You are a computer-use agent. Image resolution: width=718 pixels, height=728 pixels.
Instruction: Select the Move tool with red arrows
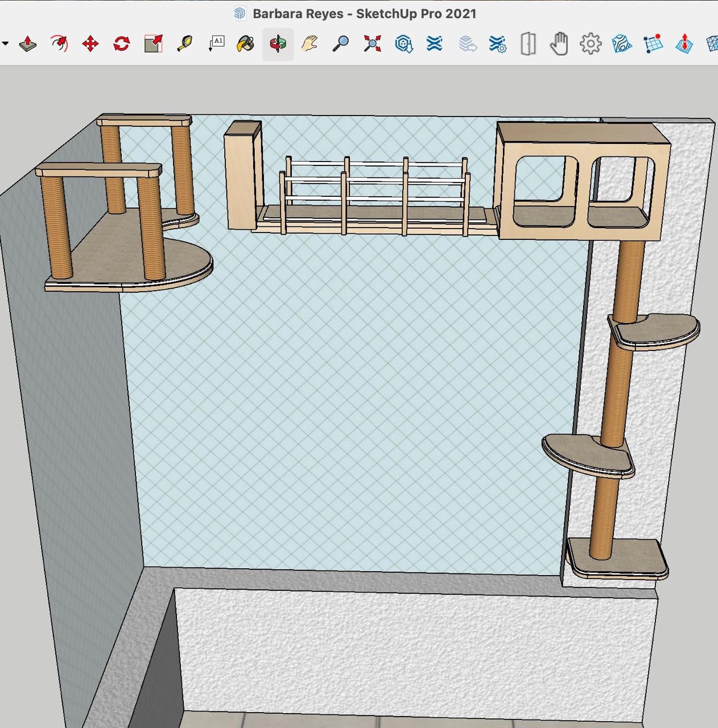point(90,44)
